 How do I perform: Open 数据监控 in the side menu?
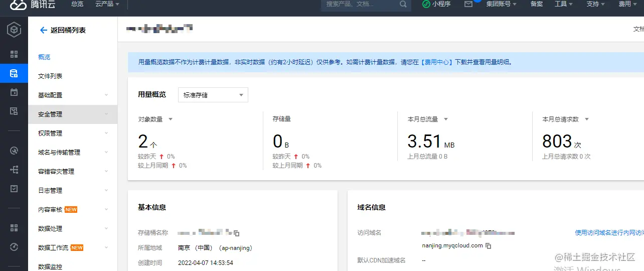tap(50, 266)
